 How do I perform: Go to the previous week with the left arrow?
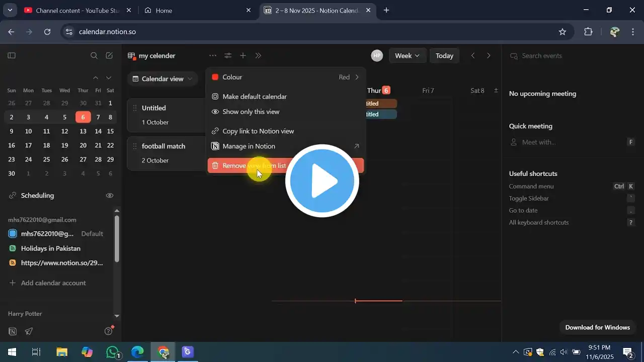pyautogui.click(x=473, y=56)
